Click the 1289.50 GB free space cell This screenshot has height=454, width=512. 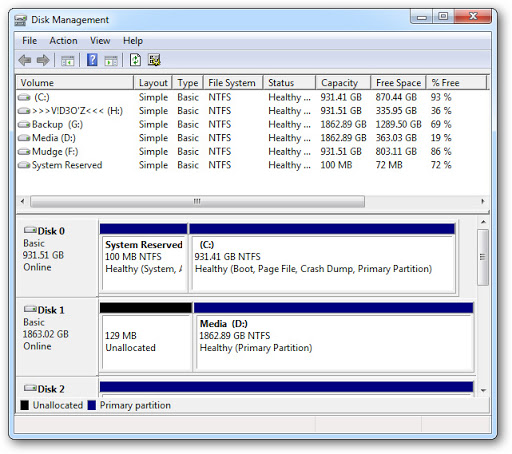[398, 125]
